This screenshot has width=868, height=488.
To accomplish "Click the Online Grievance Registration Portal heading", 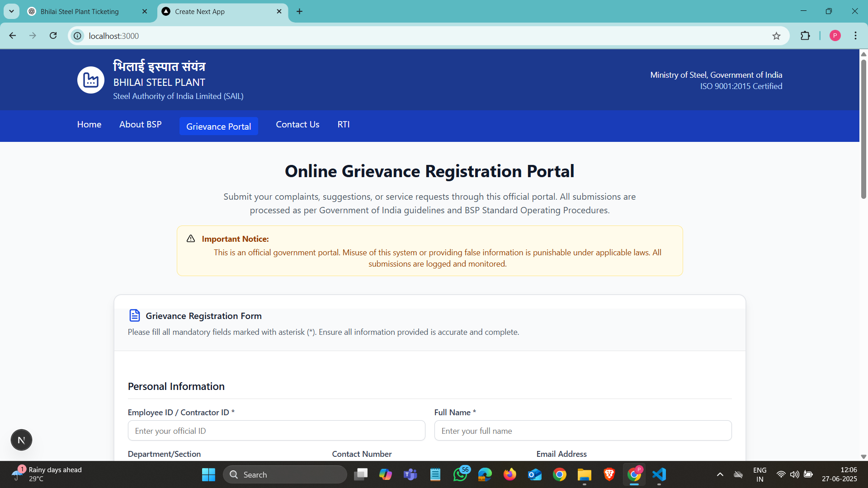I will pyautogui.click(x=429, y=171).
